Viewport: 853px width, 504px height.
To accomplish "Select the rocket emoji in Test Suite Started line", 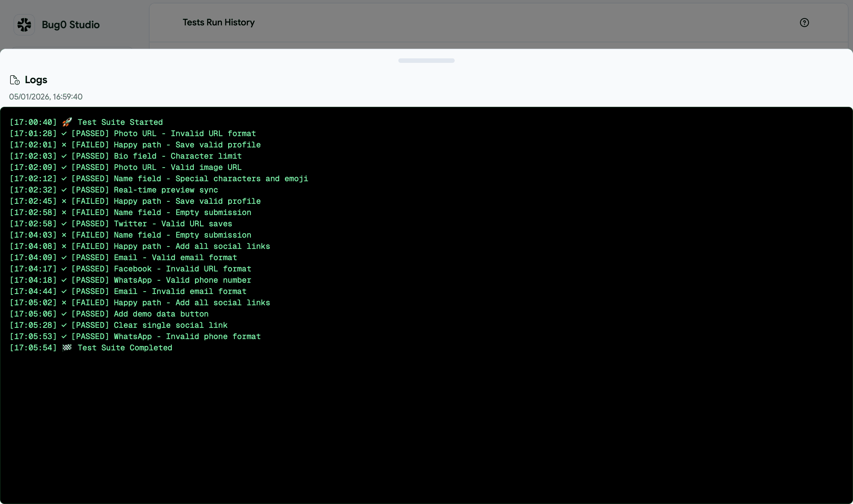I will click(67, 121).
